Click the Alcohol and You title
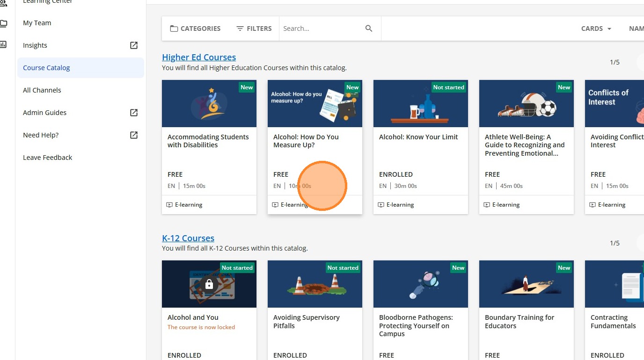The height and width of the screenshot is (360, 644). click(x=193, y=317)
